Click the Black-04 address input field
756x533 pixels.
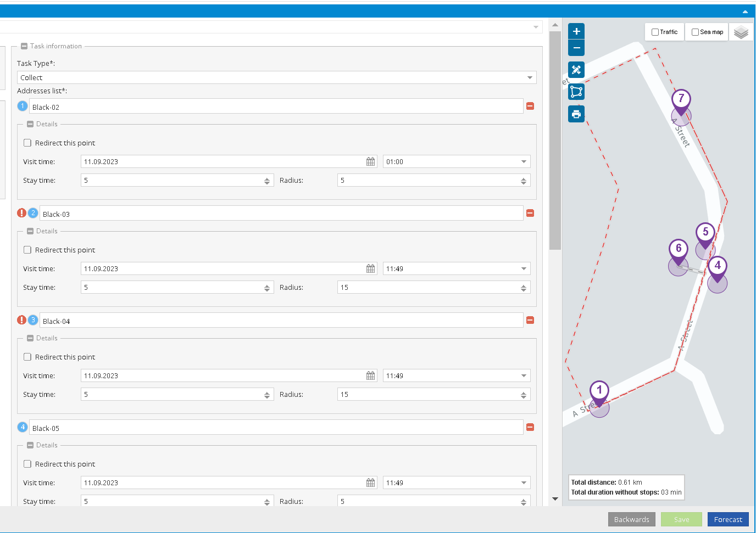click(280, 321)
